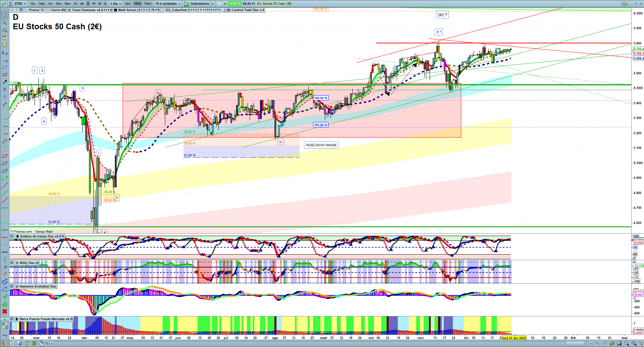
Task: Pick the black arrow drawing tool
Action: point(5,82)
